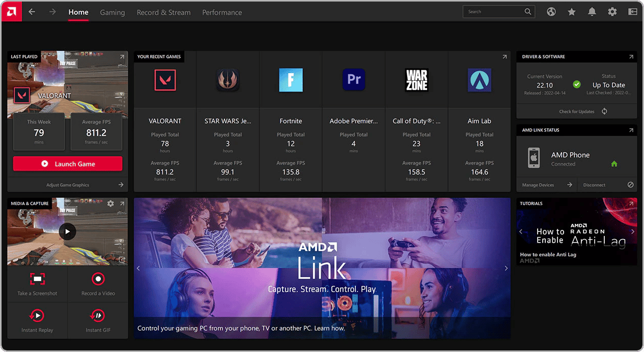The image size is (644, 352).
Task: Select the Adobe Premiere icon
Action: coord(353,80)
